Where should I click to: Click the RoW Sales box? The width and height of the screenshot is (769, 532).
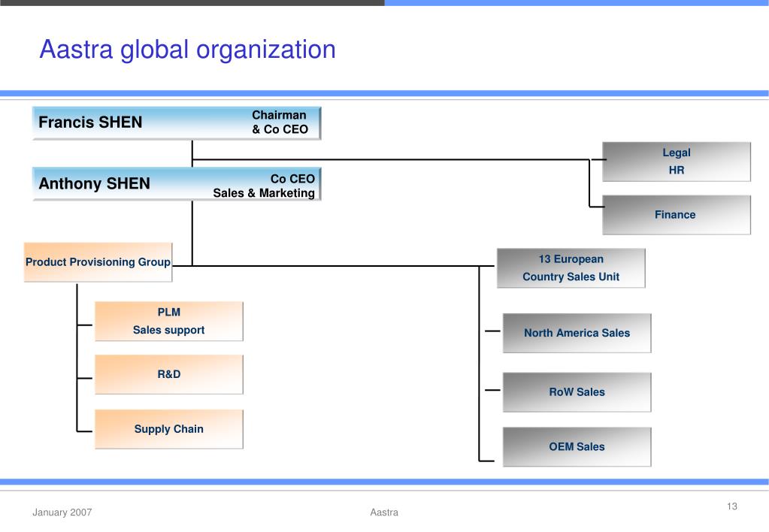coord(577,392)
